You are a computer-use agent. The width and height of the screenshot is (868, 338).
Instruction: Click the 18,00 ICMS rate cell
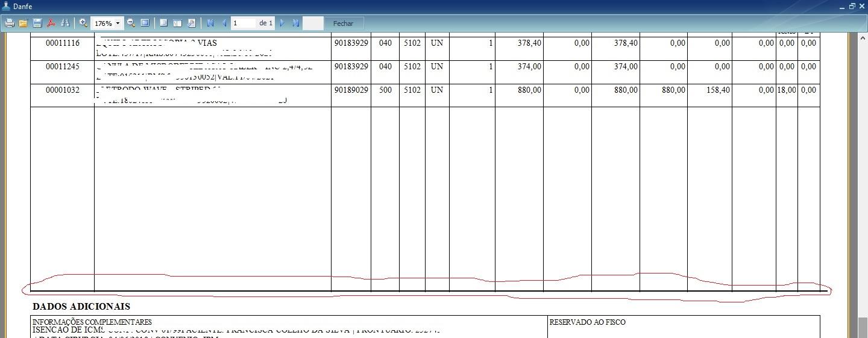point(787,90)
